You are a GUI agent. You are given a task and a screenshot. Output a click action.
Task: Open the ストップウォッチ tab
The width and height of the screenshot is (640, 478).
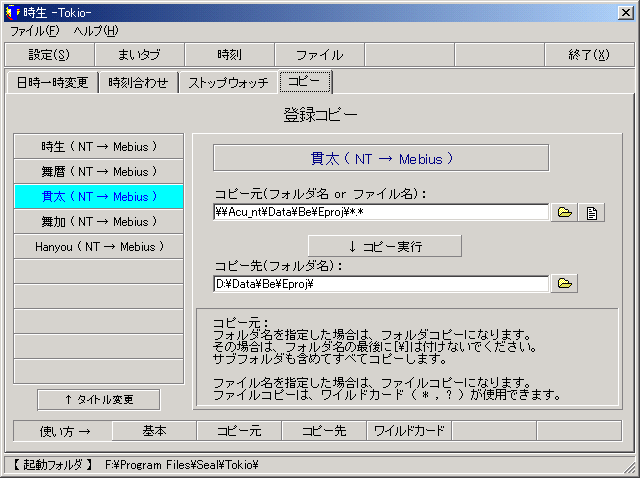tap(229, 83)
